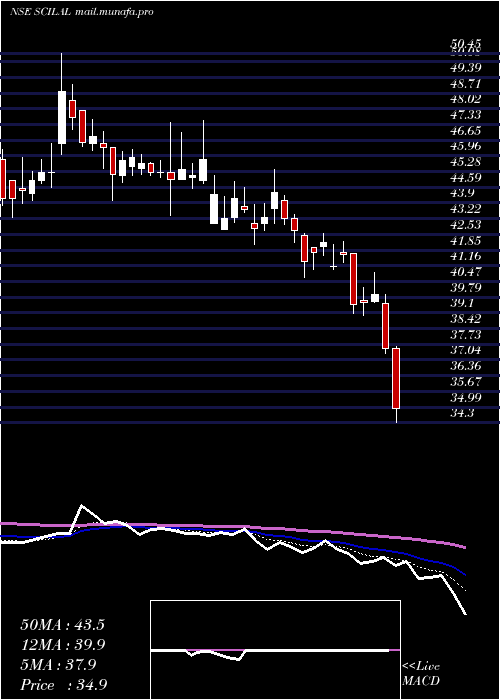Click the 40.47 price axis label

[466, 271]
